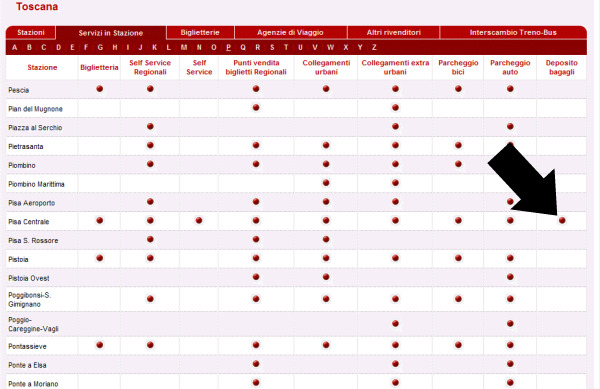Click station name Poggibonsi-S. Gimignano
This screenshot has height=389, width=600.
(x=29, y=299)
